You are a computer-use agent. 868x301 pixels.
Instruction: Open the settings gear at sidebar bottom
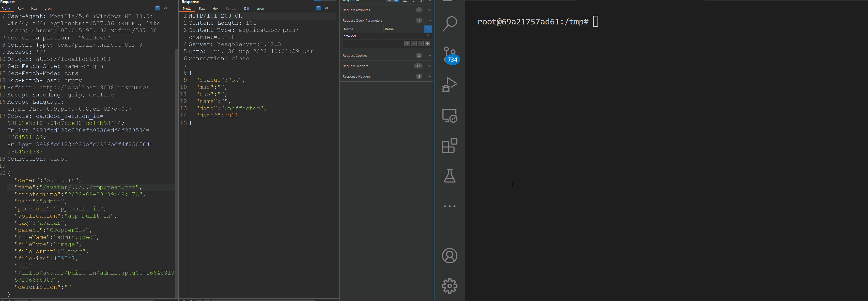tap(449, 285)
